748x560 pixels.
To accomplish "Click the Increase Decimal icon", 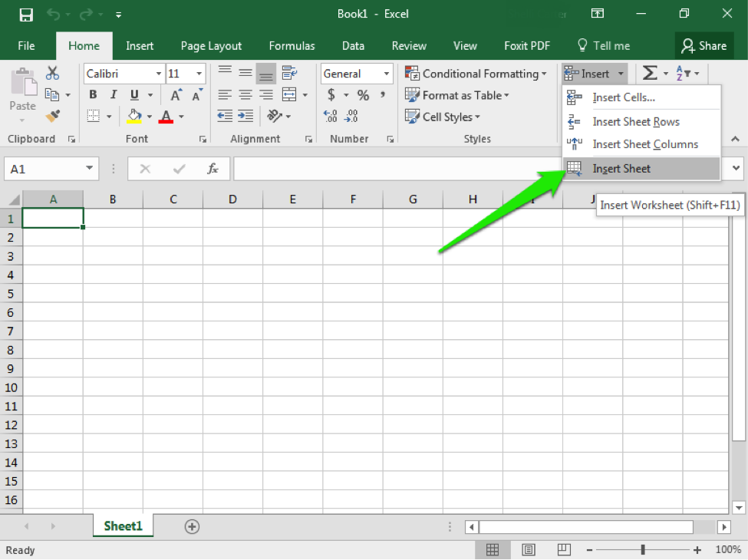I will [330, 116].
